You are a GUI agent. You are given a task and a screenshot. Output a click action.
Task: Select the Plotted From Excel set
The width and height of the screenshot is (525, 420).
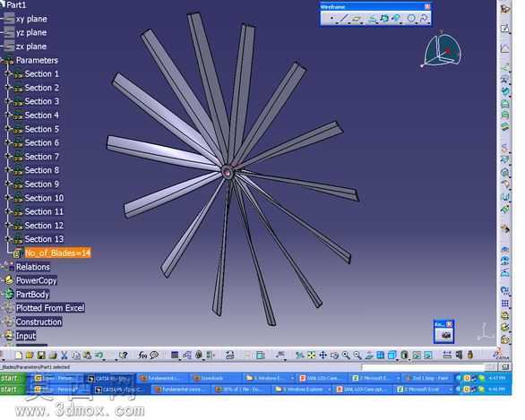[50, 308]
